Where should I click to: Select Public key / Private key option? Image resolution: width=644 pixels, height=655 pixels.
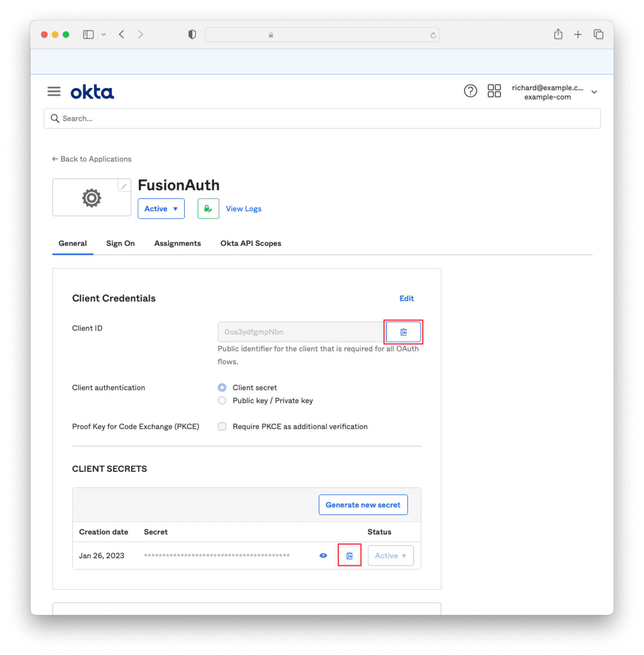pos(222,401)
